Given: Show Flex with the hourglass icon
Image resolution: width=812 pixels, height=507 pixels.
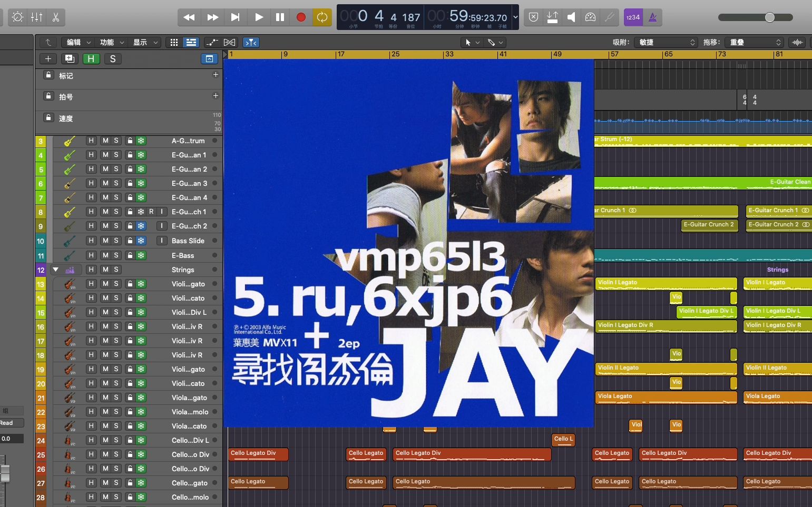Looking at the screenshot, I should [229, 42].
